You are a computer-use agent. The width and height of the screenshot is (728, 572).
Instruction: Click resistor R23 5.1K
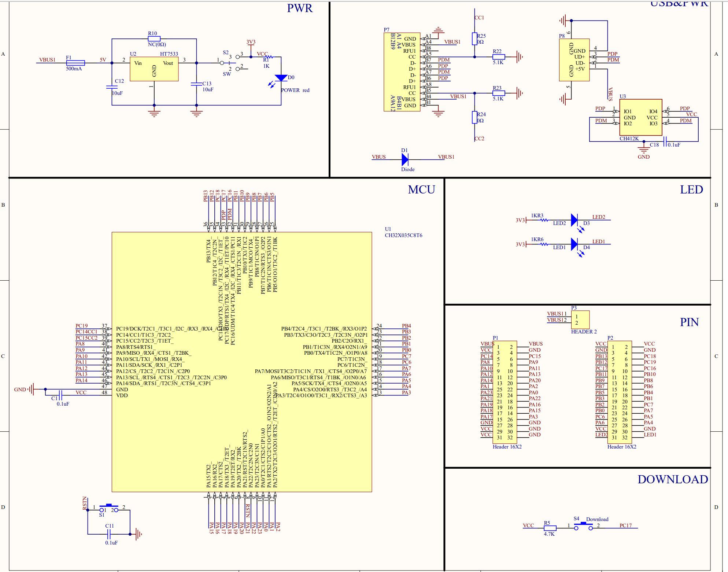(x=498, y=93)
